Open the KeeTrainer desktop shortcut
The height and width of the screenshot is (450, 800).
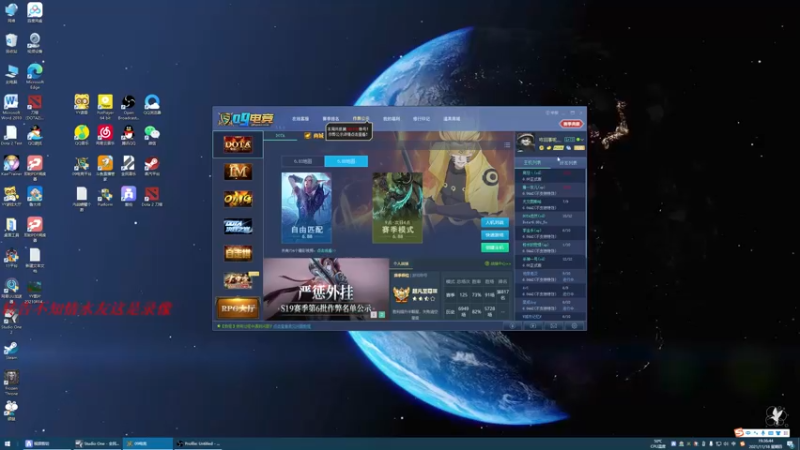(x=11, y=166)
